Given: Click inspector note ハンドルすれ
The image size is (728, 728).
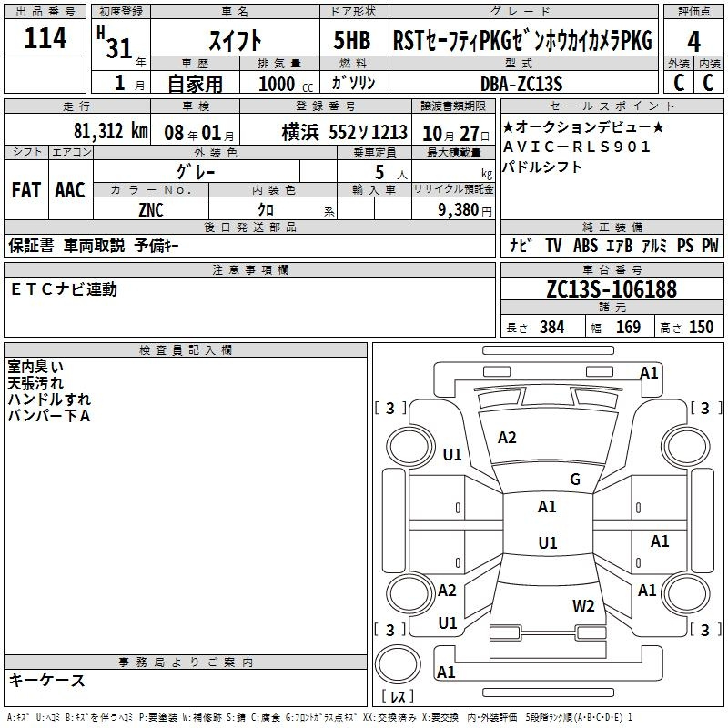Looking at the screenshot, I should click(x=49, y=399).
